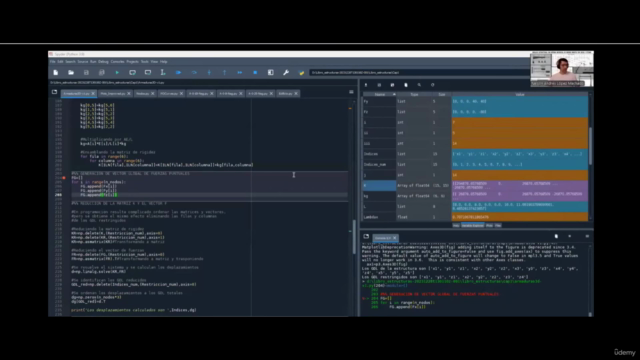Close the Console tab
The height and width of the screenshot is (360, 640).
395,238
